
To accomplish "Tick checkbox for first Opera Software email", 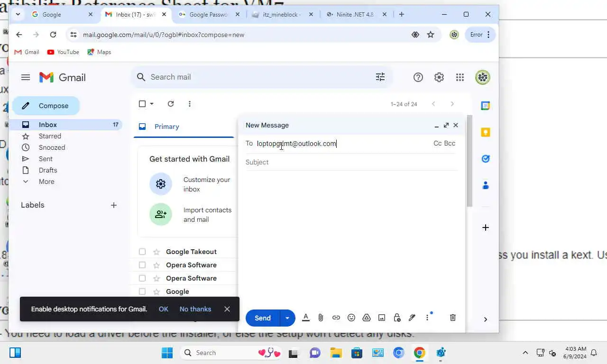I will coord(142,265).
